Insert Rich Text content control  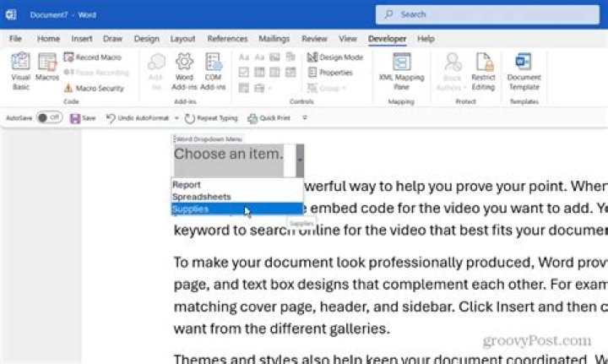[243, 57]
